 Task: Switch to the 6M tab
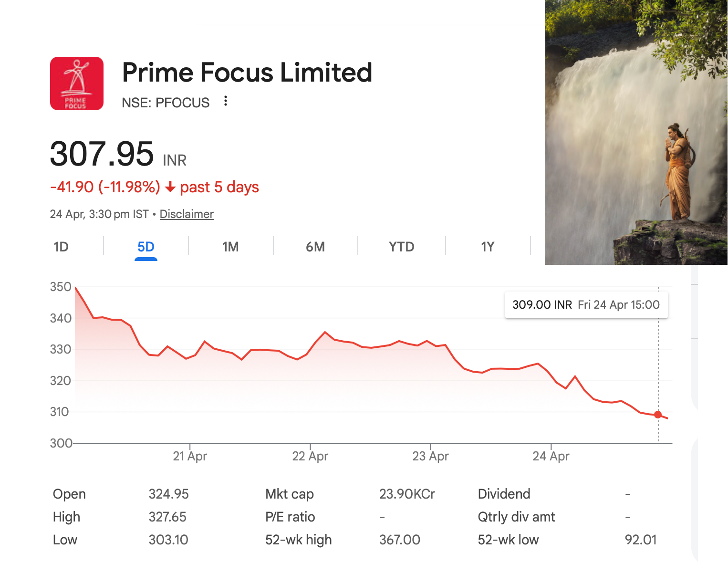[x=315, y=247]
